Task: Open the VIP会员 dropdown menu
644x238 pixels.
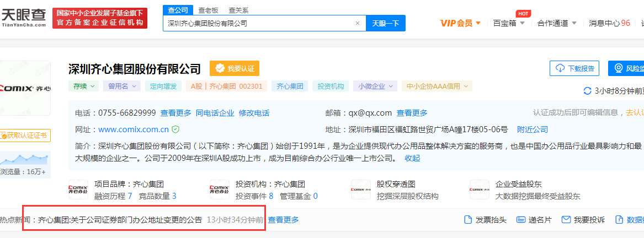Action: click(x=460, y=23)
